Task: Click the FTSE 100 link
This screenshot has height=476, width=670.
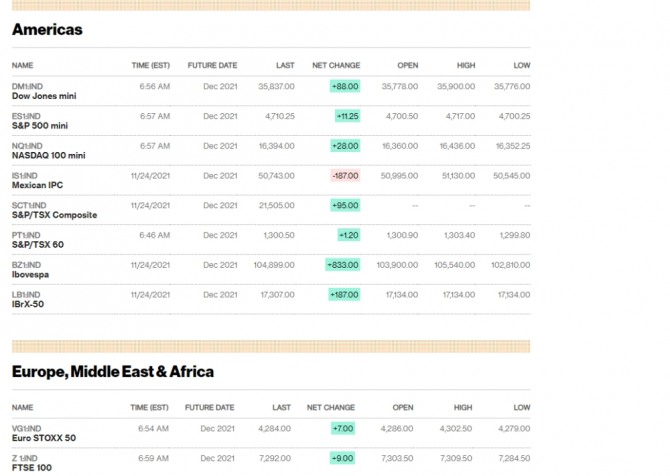Action: click(31, 467)
